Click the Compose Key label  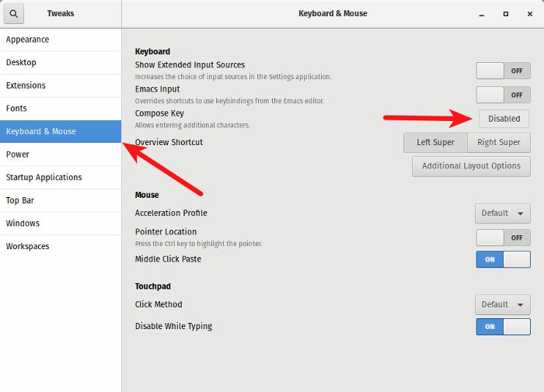[x=159, y=113]
